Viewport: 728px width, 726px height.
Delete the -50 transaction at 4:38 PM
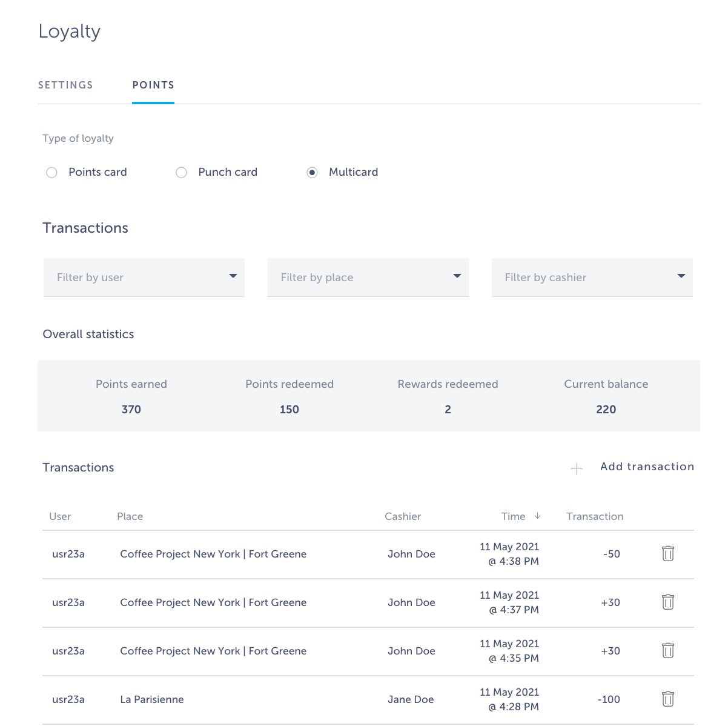(x=667, y=553)
